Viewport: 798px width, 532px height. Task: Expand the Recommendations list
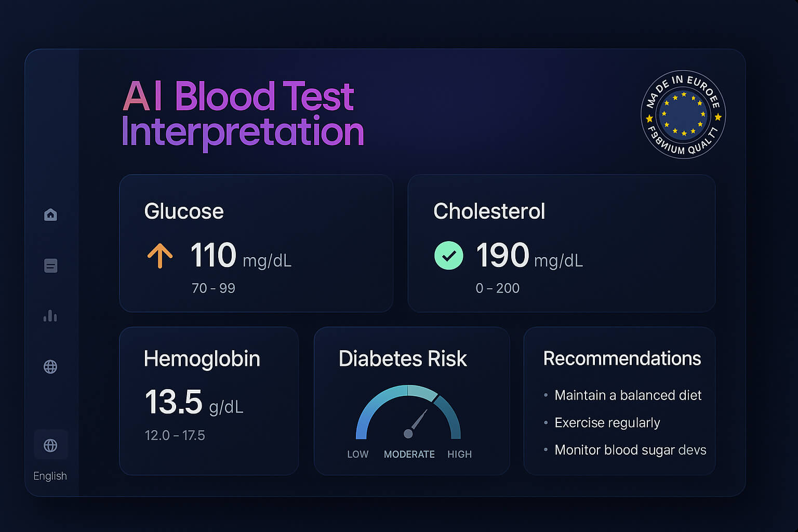(x=621, y=358)
